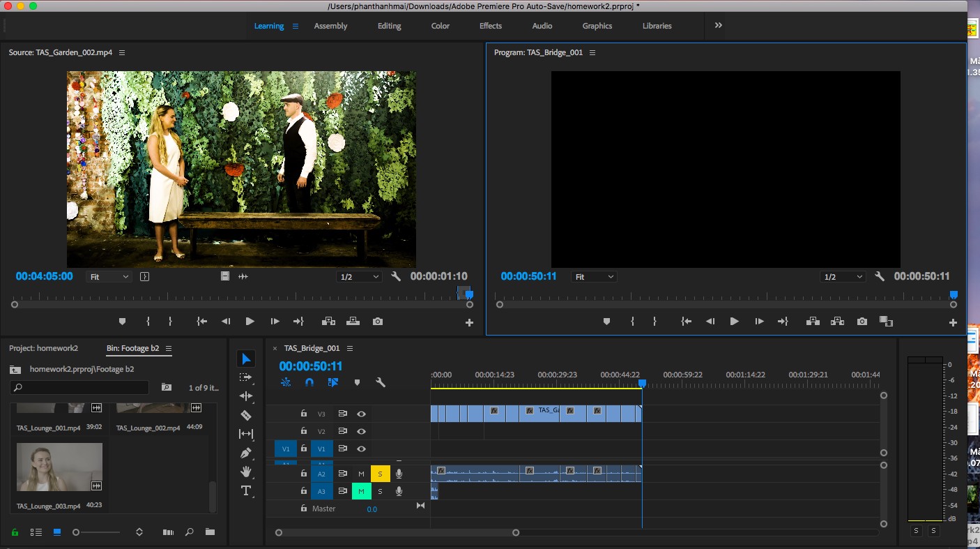
Task: Switch to the Effects workspace
Action: pos(491,26)
